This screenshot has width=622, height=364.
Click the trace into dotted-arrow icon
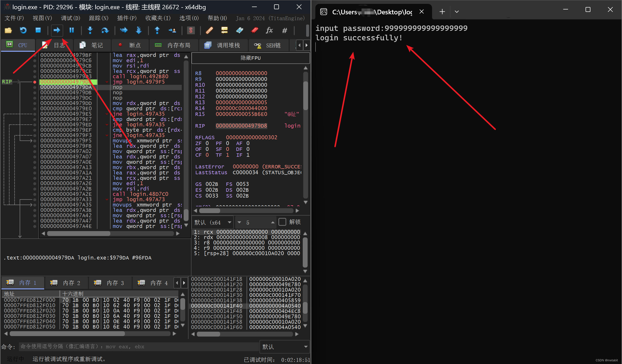tap(124, 30)
